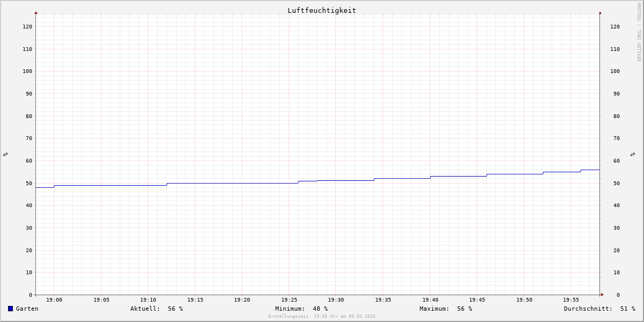This screenshot has width=644, height=322.
Task: Click the 120 label on the left axis
Action: 27,26
